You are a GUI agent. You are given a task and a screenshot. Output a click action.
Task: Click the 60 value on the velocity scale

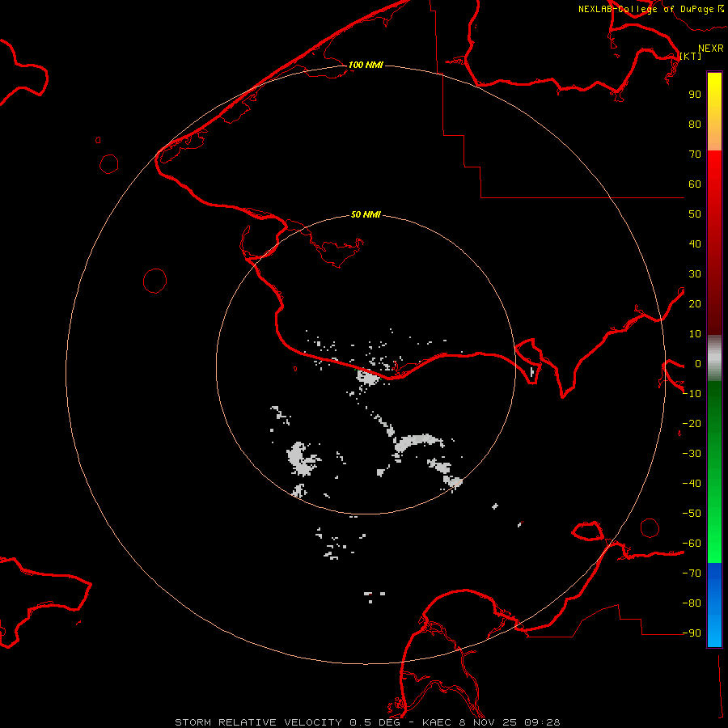tap(695, 184)
